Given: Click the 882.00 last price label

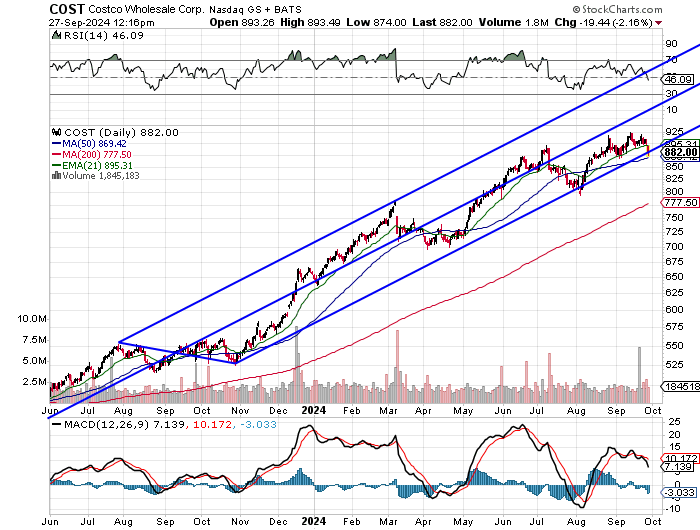Looking at the screenshot, I should [x=680, y=153].
